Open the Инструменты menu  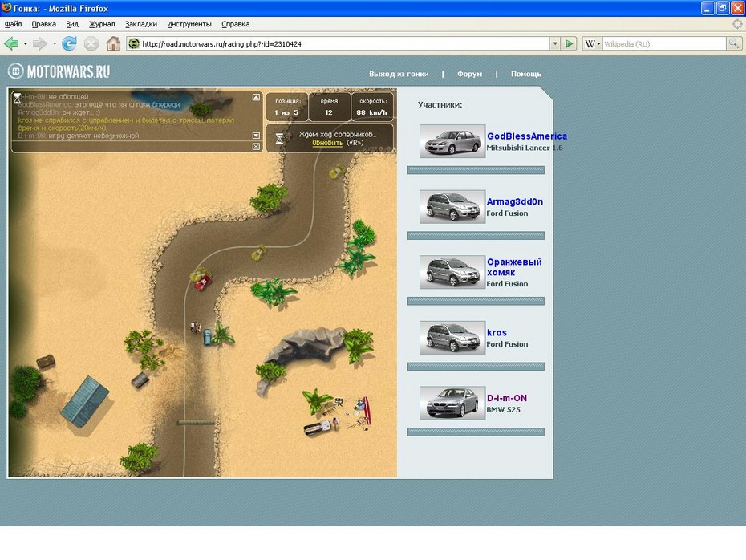[189, 24]
